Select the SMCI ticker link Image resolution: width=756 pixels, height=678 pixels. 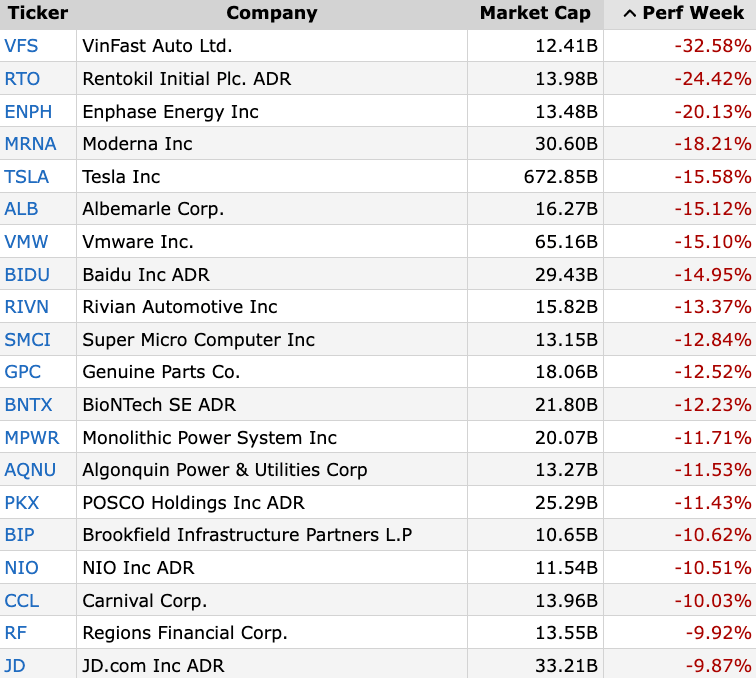tap(27, 340)
